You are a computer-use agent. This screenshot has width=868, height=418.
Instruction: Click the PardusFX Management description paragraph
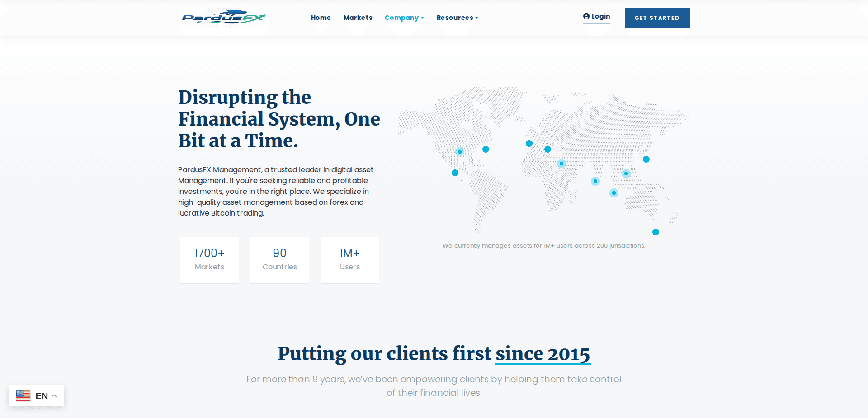275,191
